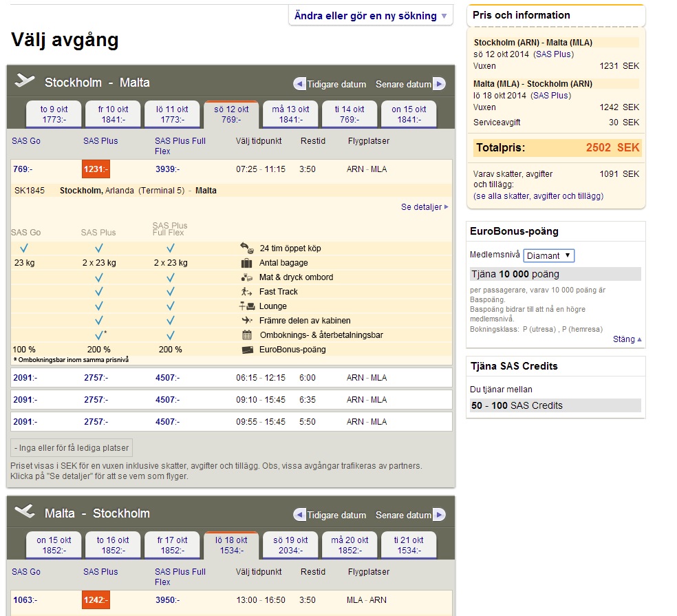Click the return flight 'Senare datum' arrow icon
Viewport: 677px width, 616px height.
(x=439, y=515)
